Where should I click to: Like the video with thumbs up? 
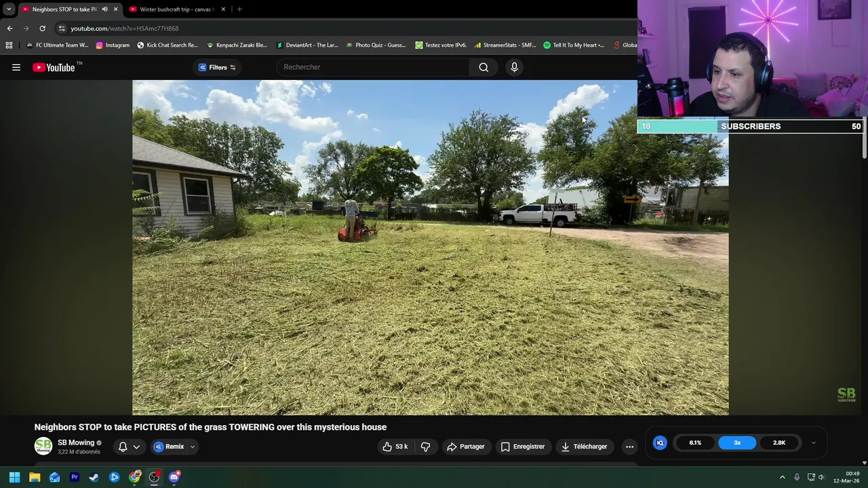pos(395,447)
